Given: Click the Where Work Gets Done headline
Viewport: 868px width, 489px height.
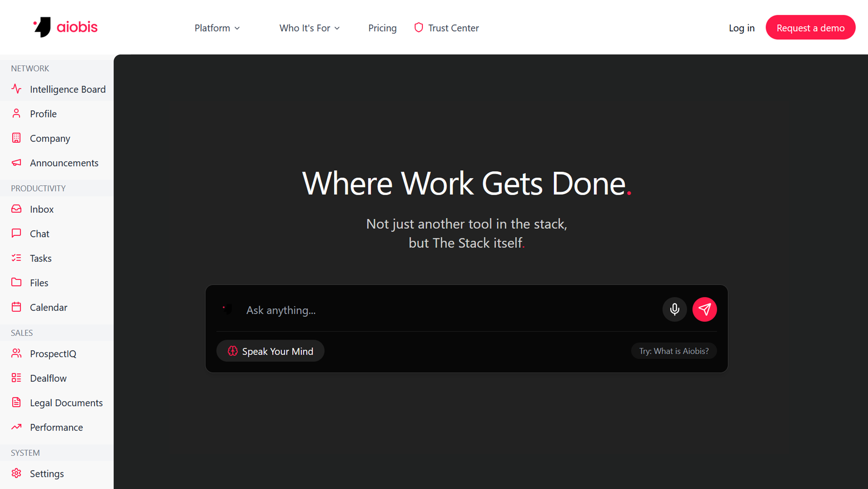Looking at the screenshot, I should tap(467, 183).
